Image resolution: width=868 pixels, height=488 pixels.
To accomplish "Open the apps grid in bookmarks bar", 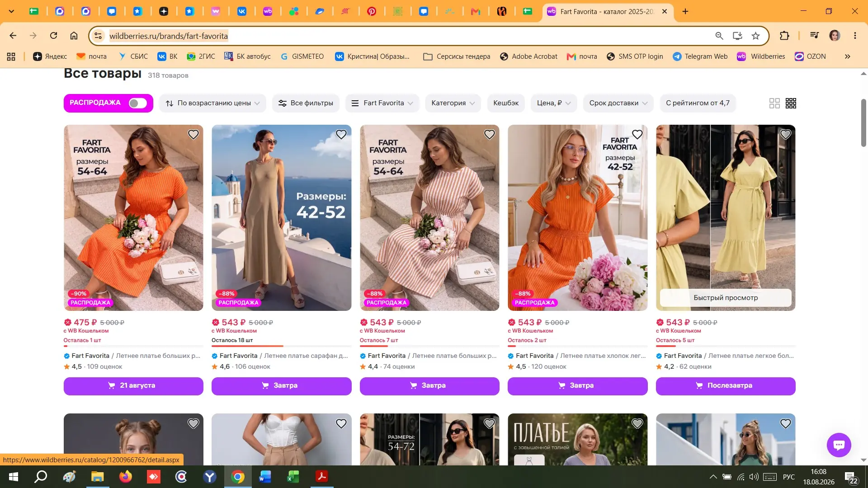I will coord(11,56).
